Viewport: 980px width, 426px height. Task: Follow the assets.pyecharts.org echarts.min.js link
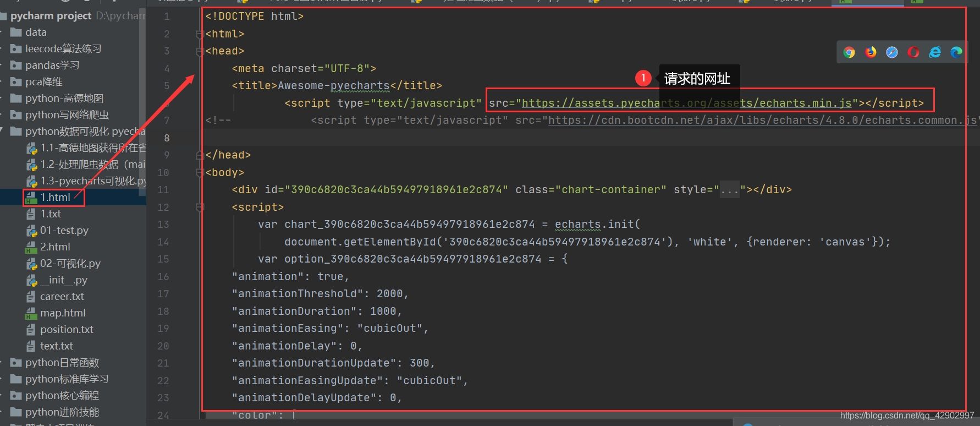click(x=687, y=103)
